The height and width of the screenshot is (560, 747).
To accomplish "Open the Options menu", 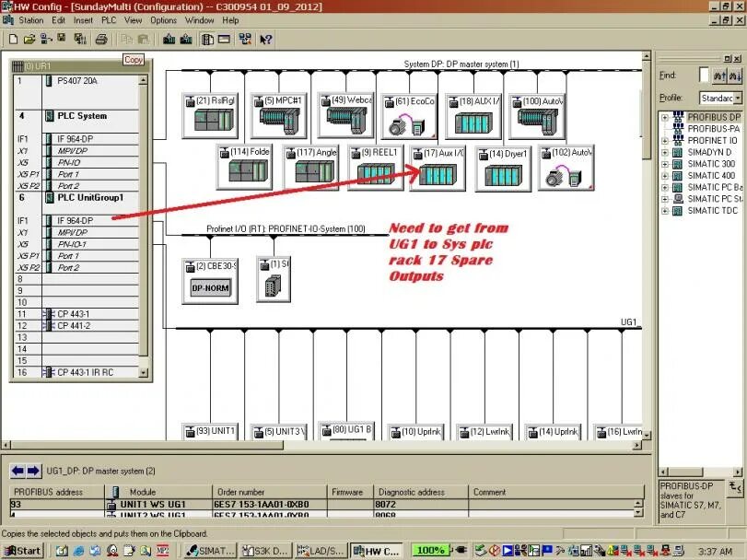I will coord(163,20).
